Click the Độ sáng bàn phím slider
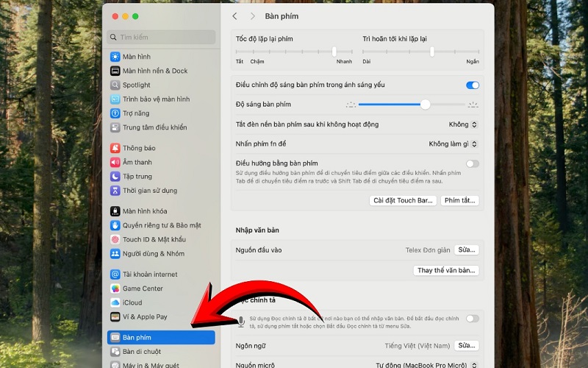Image resolution: width=588 pixels, height=368 pixels. tap(412, 105)
